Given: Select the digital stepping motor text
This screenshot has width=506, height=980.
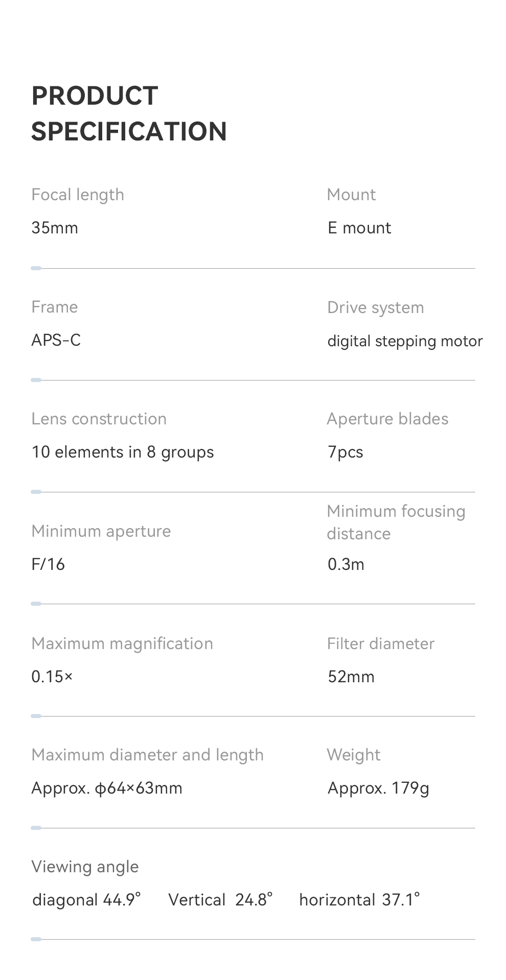Looking at the screenshot, I should [x=405, y=341].
